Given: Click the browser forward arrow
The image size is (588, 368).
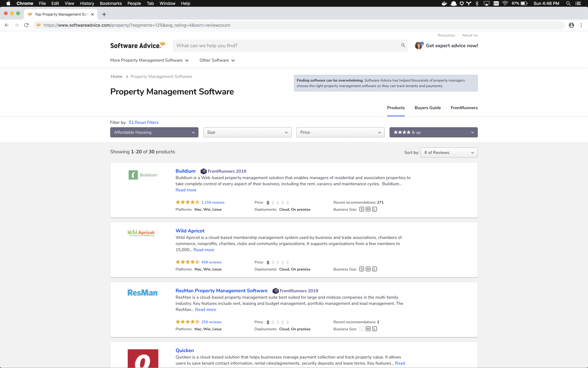Looking at the screenshot, I should pyautogui.click(x=17, y=25).
